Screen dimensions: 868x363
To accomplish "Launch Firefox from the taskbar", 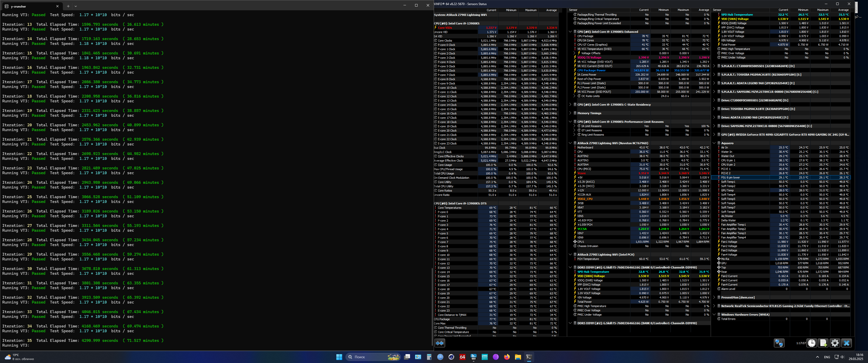I will click(507, 357).
